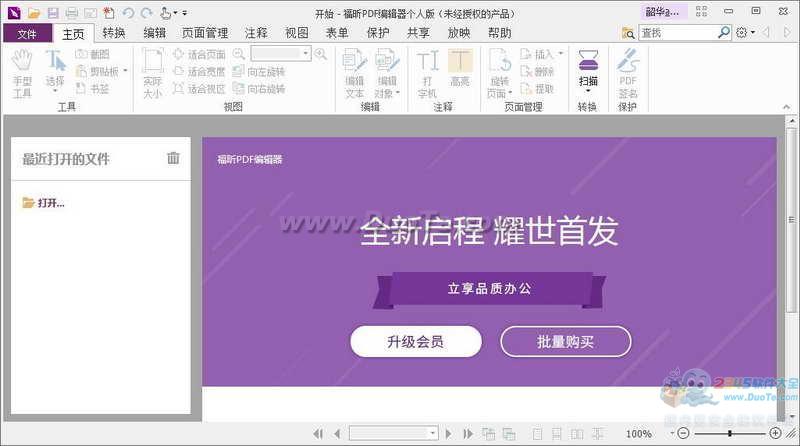Click edit text (编辑文本) tool

pyautogui.click(x=355, y=73)
